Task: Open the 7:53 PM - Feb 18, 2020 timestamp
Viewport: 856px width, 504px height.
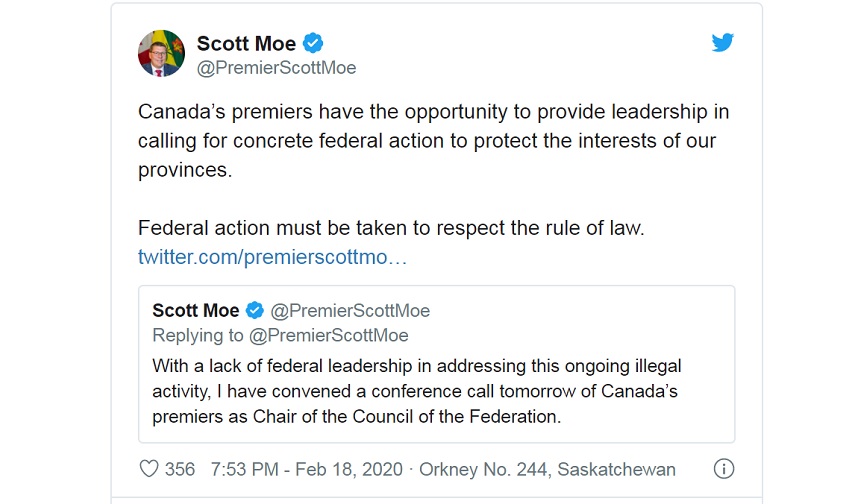Action: (307, 469)
